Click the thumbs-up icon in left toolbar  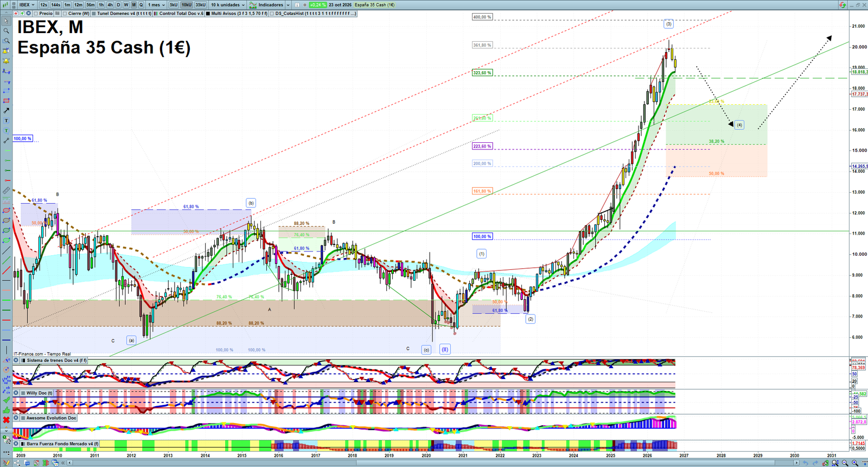coord(6,410)
